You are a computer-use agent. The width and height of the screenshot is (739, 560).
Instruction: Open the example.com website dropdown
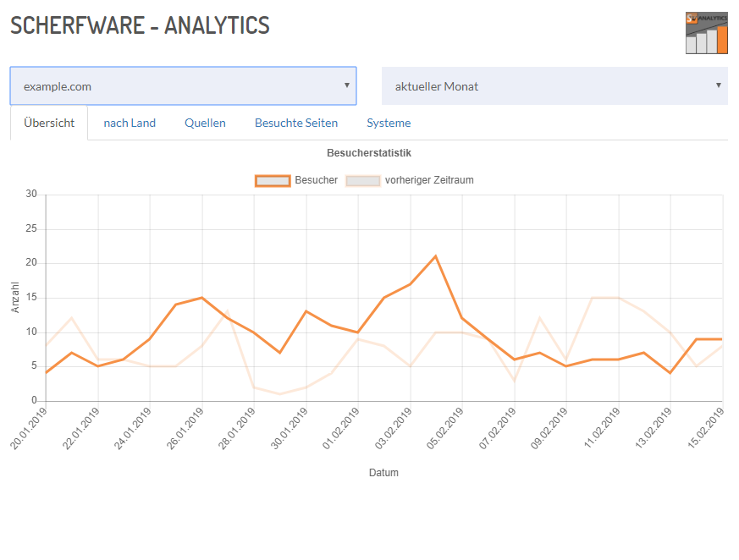click(183, 86)
